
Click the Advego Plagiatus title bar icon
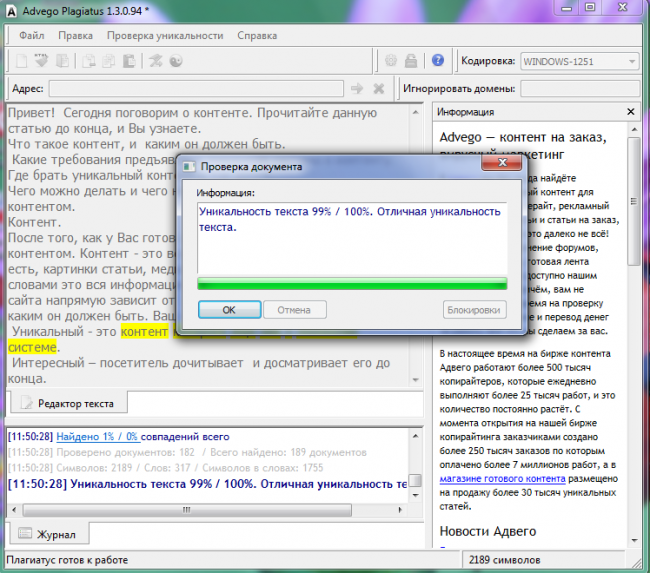12,11
